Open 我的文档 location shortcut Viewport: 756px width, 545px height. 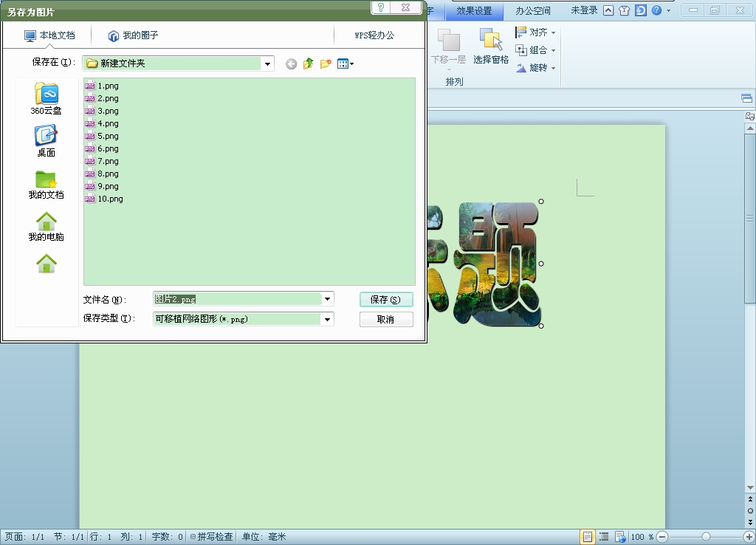tap(46, 185)
